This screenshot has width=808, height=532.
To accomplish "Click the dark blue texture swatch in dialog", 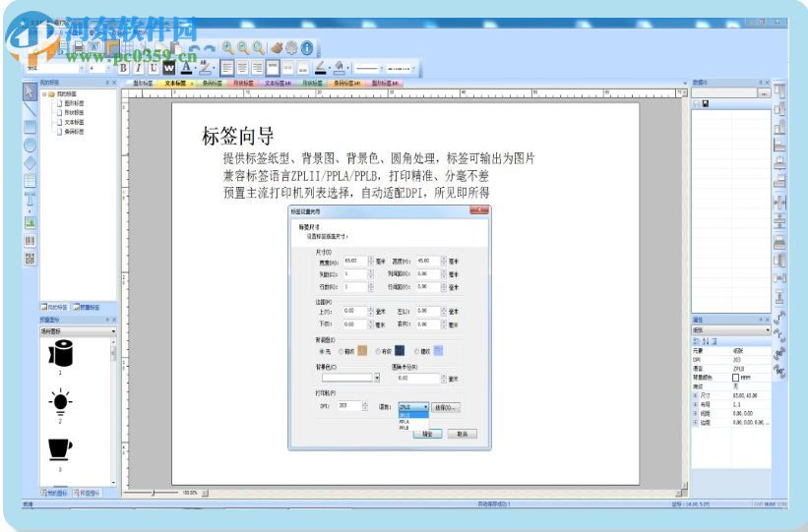I will 400,351.
